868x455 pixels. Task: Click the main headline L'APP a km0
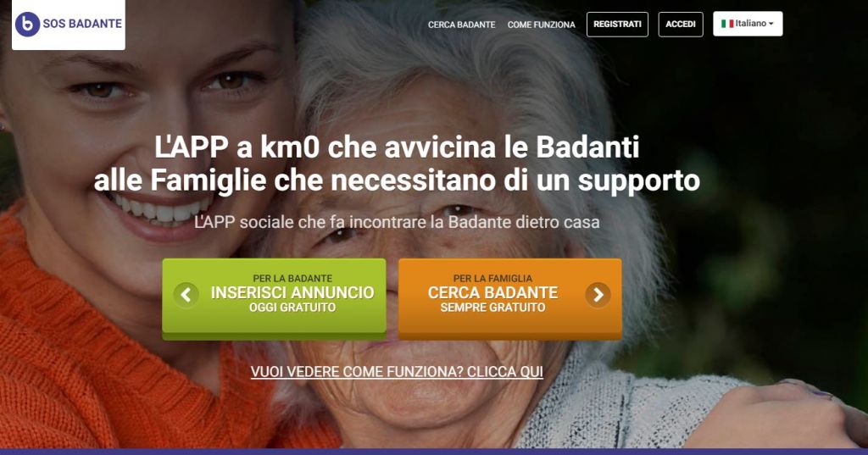click(x=397, y=164)
